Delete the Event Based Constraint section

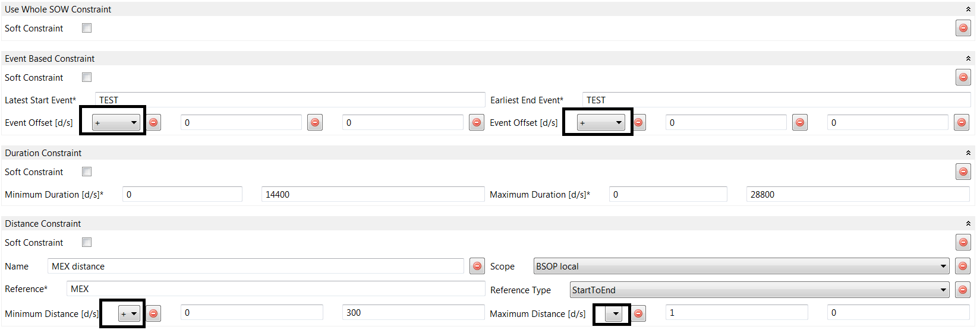tap(963, 77)
